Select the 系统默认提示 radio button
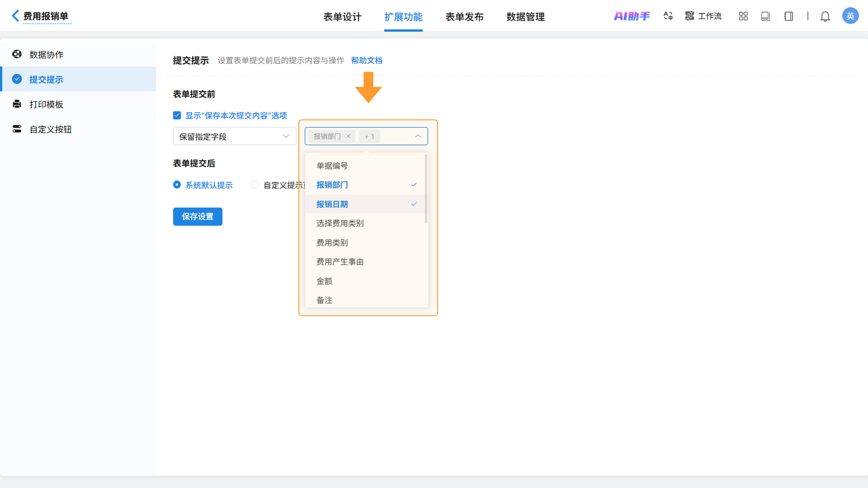The height and width of the screenshot is (488, 868). (x=177, y=185)
